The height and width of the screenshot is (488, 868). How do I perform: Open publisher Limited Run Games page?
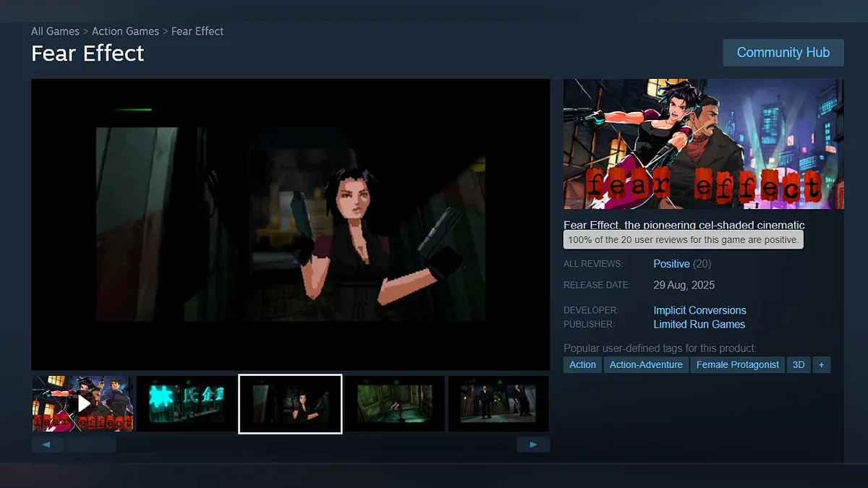coord(699,325)
